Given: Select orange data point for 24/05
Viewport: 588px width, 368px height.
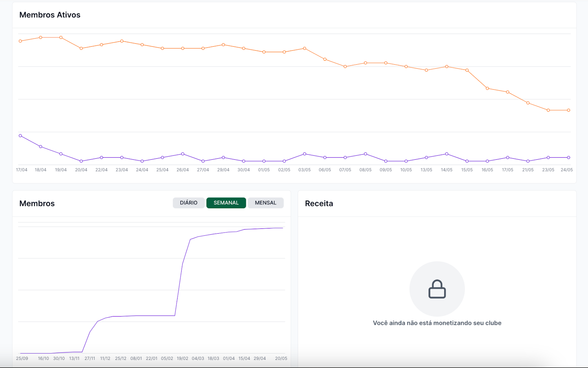Looking at the screenshot, I should pos(569,110).
